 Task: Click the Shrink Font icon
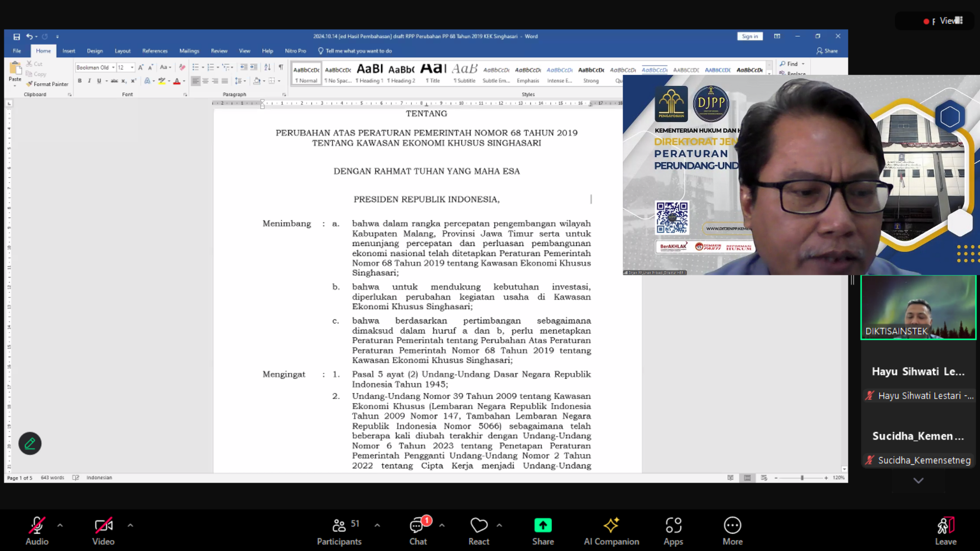[150, 67]
